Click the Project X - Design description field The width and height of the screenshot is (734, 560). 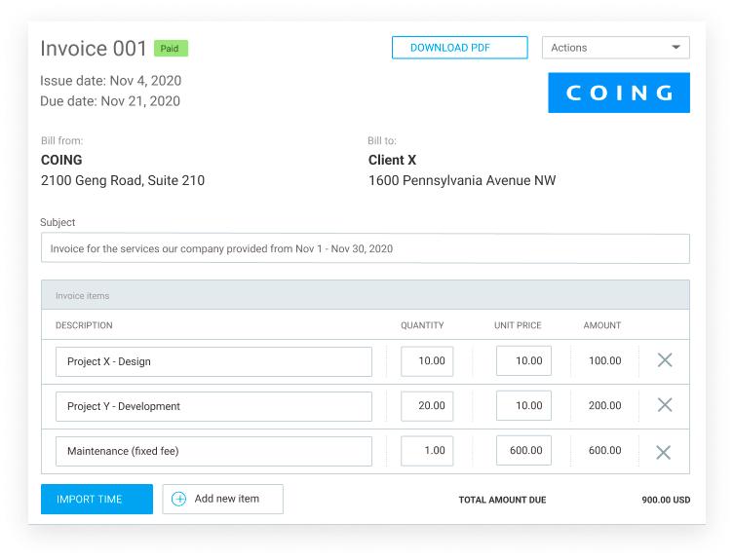point(213,361)
